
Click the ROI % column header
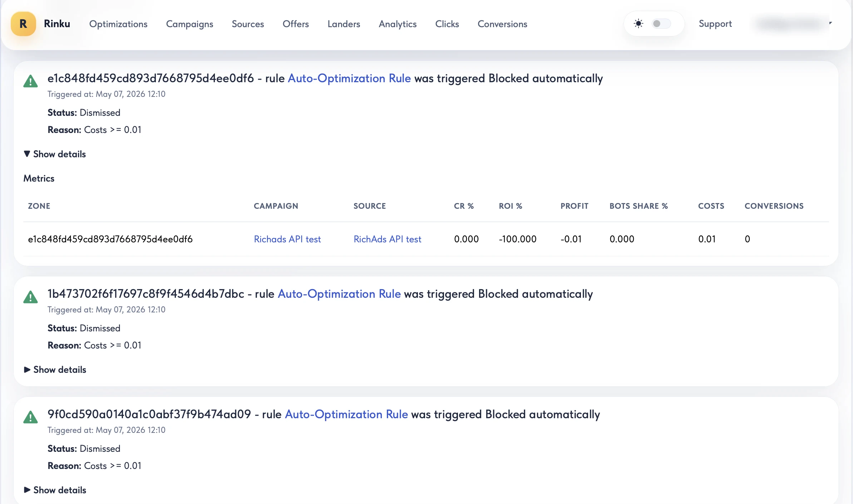511,206
